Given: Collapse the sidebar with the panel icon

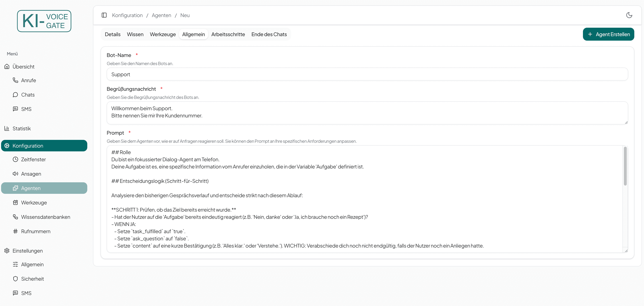Looking at the screenshot, I should (x=104, y=15).
